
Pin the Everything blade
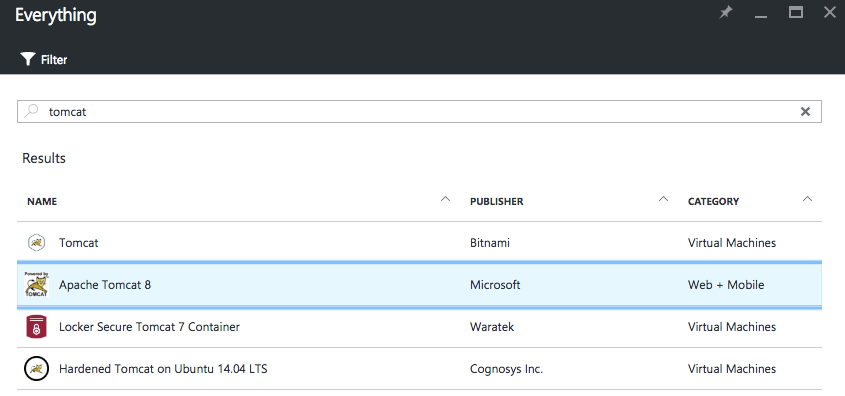point(726,12)
